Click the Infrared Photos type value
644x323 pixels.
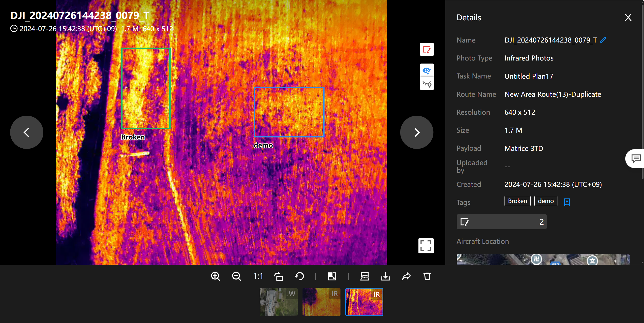pyautogui.click(x=529, y=58)
